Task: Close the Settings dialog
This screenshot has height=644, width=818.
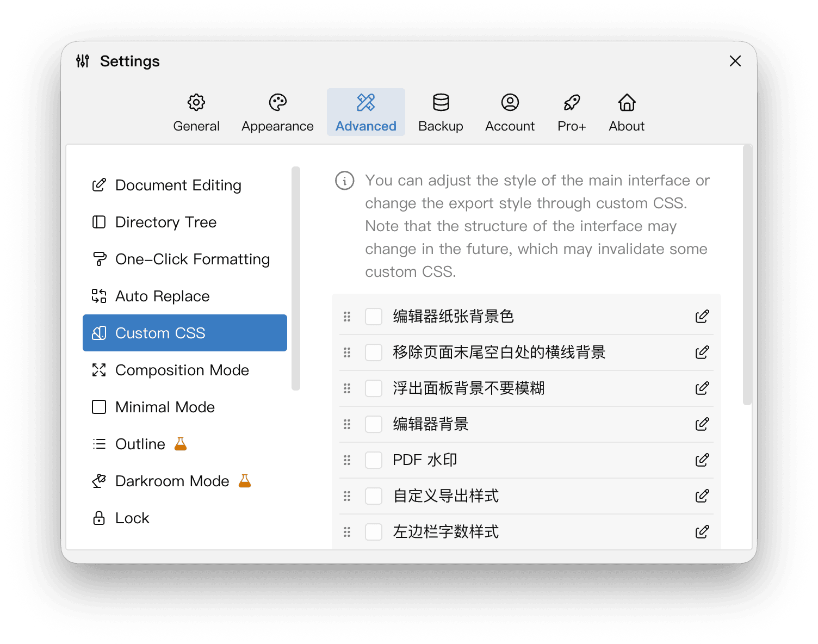Action: tap(735, 61)
